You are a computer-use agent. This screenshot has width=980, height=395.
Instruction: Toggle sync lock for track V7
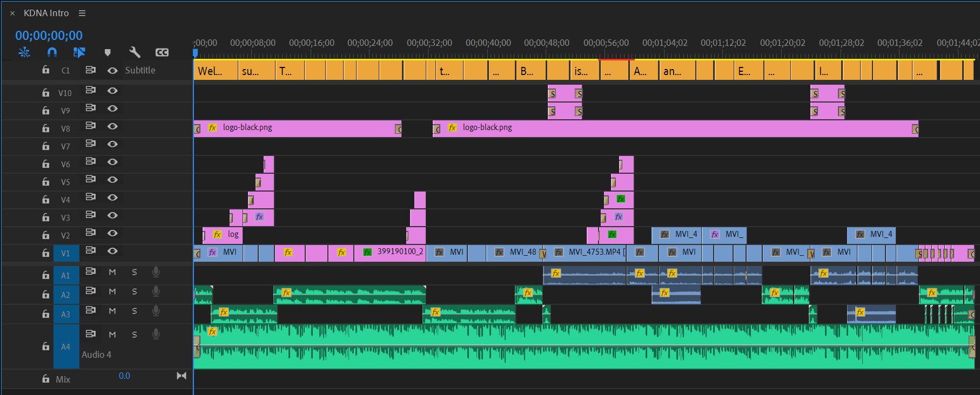click(x=90, y=144)
